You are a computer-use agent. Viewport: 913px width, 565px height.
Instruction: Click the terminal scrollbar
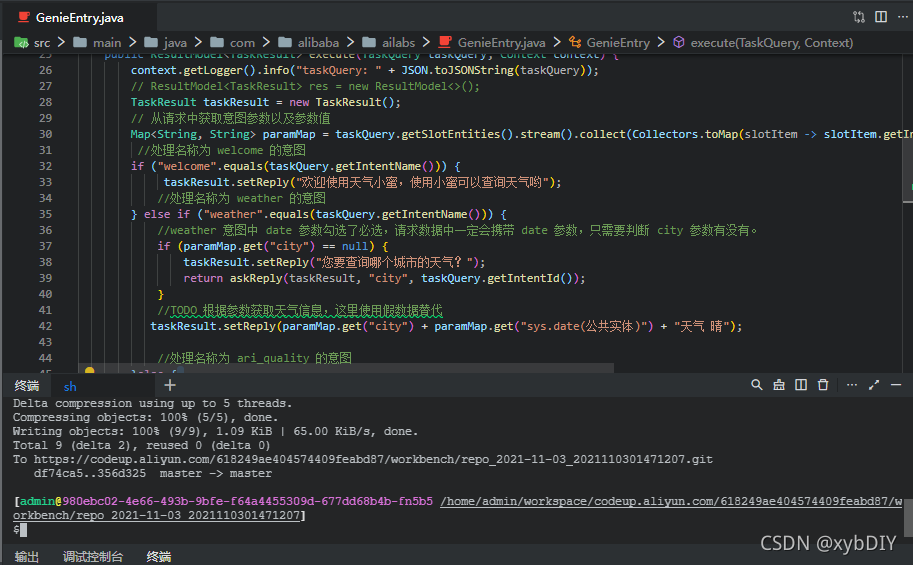(908, 517)
